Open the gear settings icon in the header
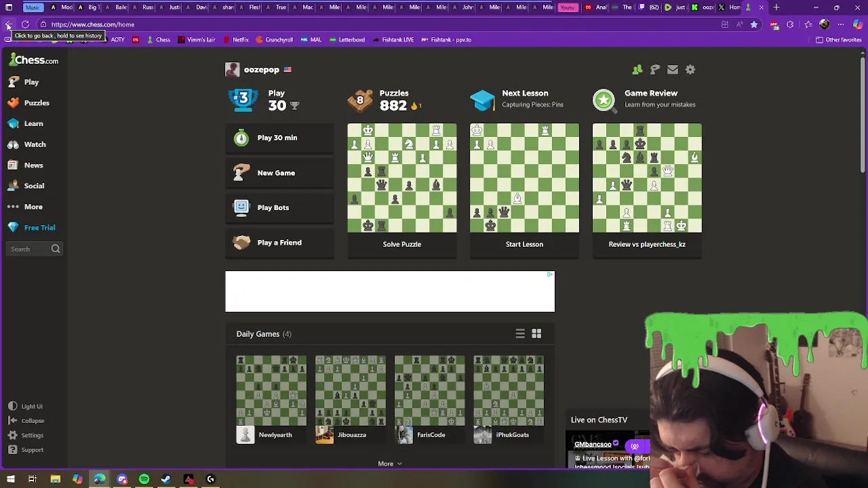The height and width of the screenshot is (488, 868). click(x=690, y=69)
